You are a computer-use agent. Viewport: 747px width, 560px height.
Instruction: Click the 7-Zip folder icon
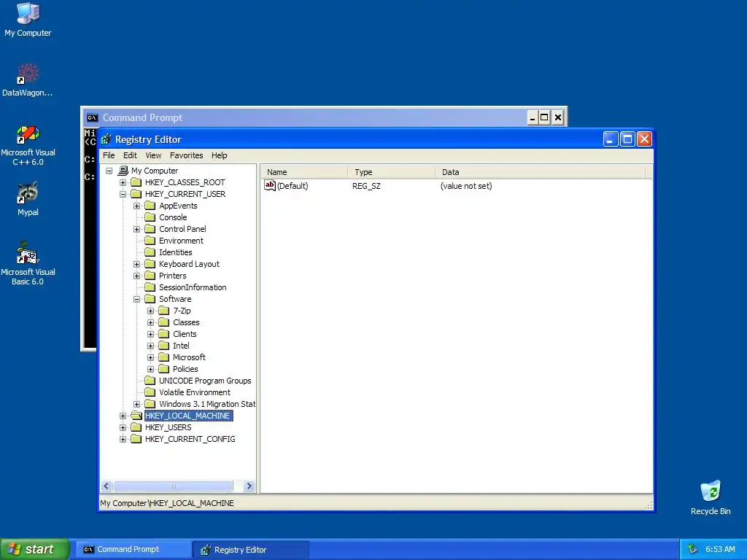164,311
